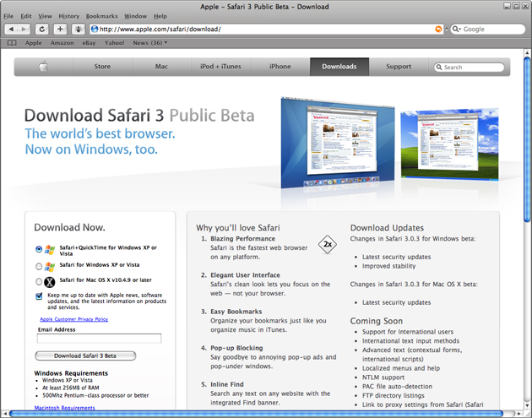Screen dimensions: 532x418
Task: Click the scroll up arrow
Action: 527,53
